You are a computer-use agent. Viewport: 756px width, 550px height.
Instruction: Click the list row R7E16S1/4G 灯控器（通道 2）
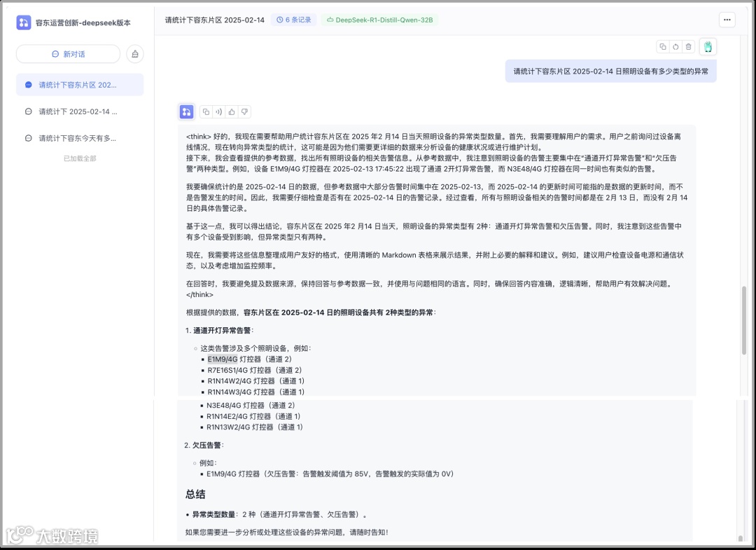255,370
